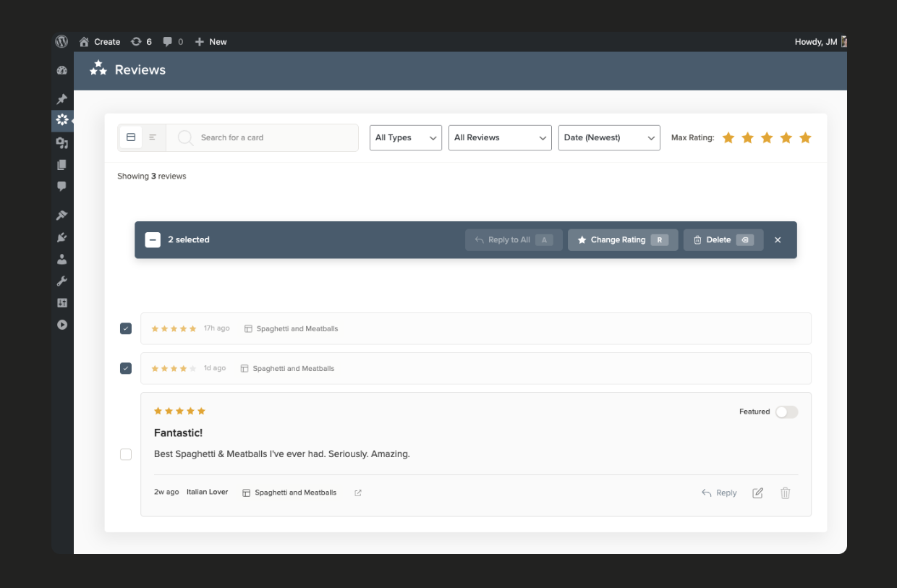Viewport: 897px width, 588px height.
Task: Select the Plugins icon in the sidebar
Action: pos(62,237)
